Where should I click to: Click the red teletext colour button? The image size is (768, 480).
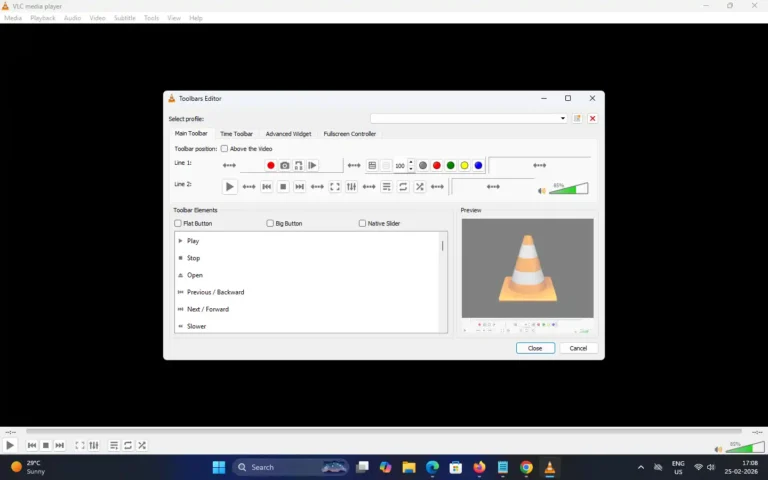436,166
